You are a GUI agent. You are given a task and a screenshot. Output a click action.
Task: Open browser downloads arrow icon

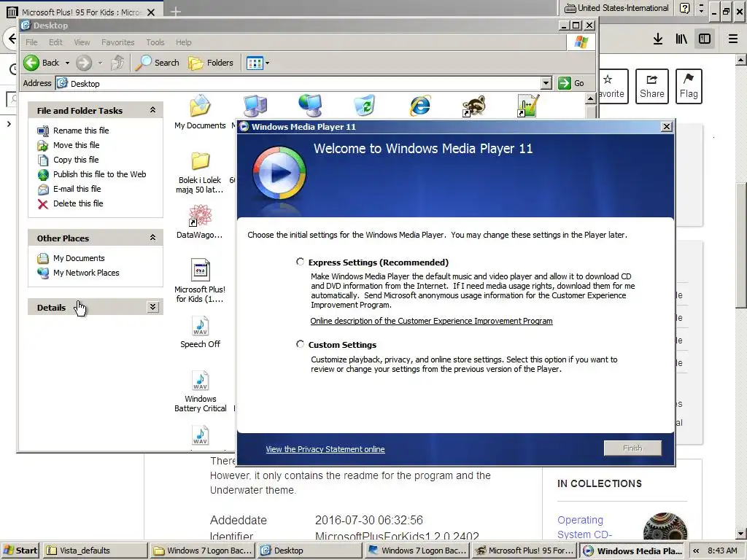point(658,39)
